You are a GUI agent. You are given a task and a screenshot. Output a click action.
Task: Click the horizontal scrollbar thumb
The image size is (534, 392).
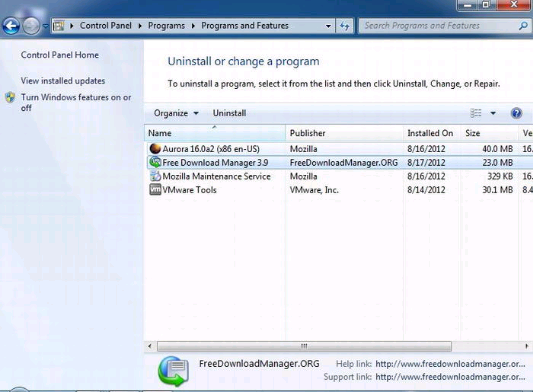pos(304,346)
